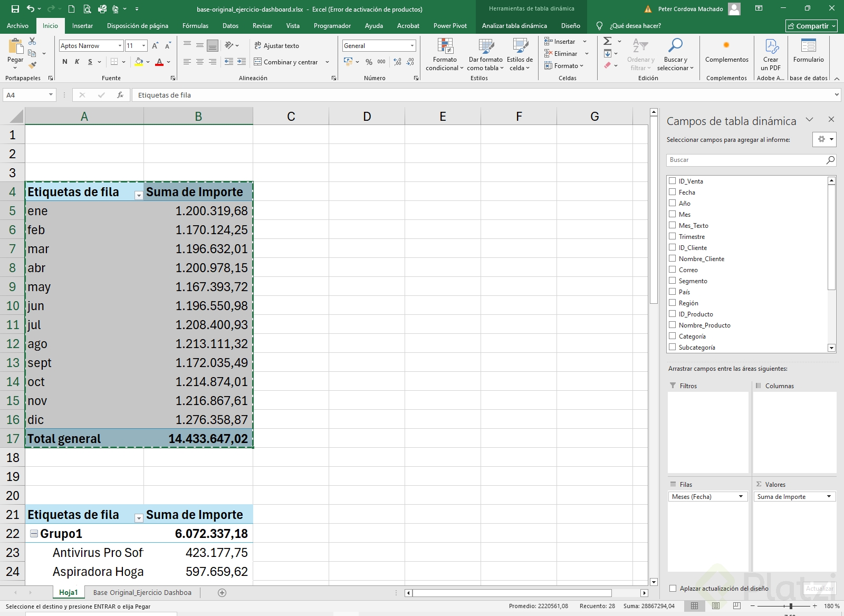Switch to Base Original_Ejercicio Dashboa sheet
Screen dimensions: 844x616
pyautogui.click(x=142, y=593)
